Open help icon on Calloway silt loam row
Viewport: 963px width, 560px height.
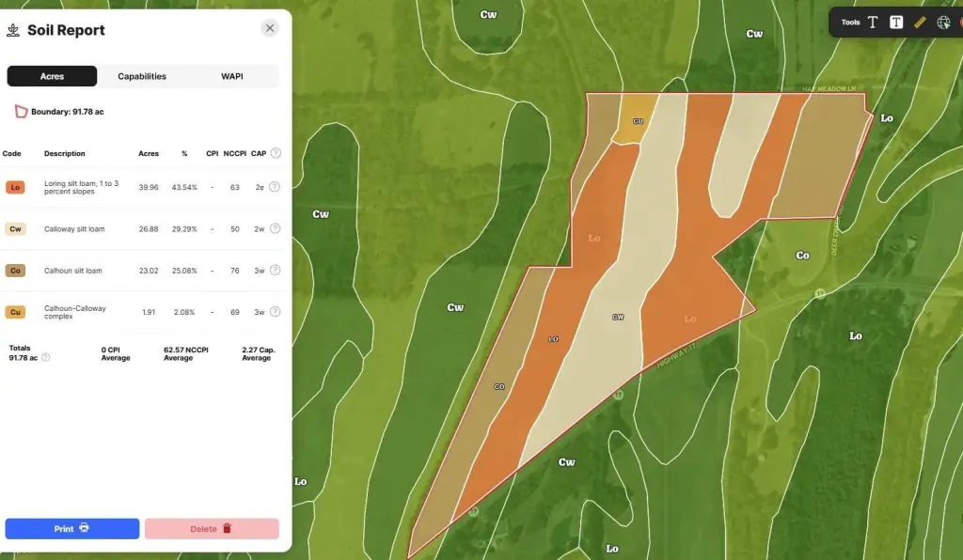point(275,228)
